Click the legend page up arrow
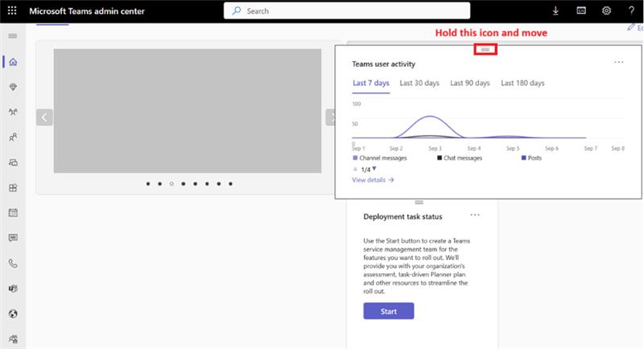Screen dimensions: 644x349 (x=355, y=169)
